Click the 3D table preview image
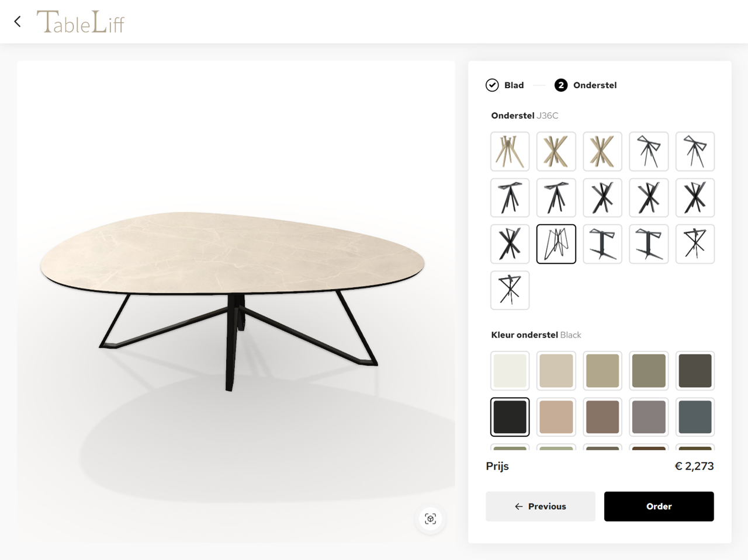The width and height of the screenshot is (748, 560). point(236,302)
